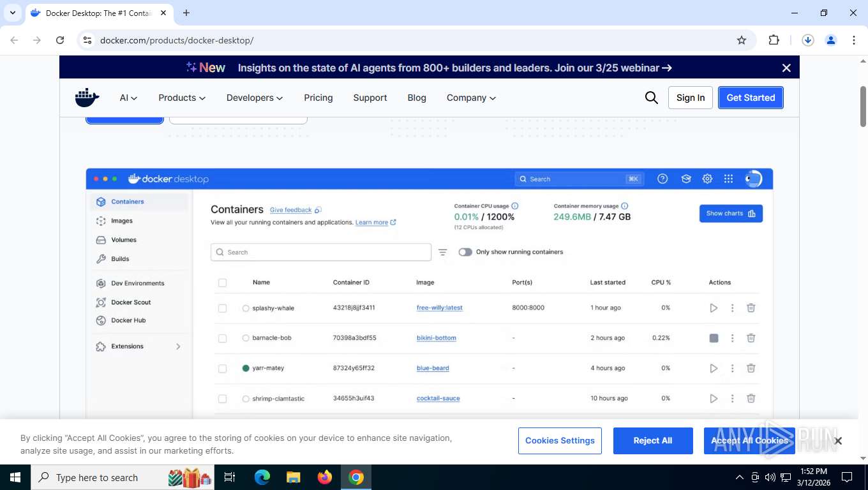Click the Get Started button
The height and width of the screenshot is (490, 868).
pyautogui.click(x=751, y=98)
